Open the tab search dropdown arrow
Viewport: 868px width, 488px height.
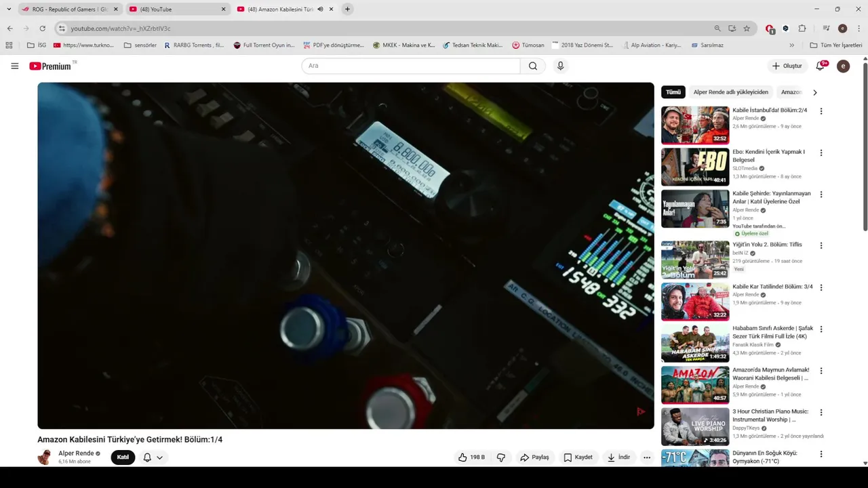tap(9, 9)
